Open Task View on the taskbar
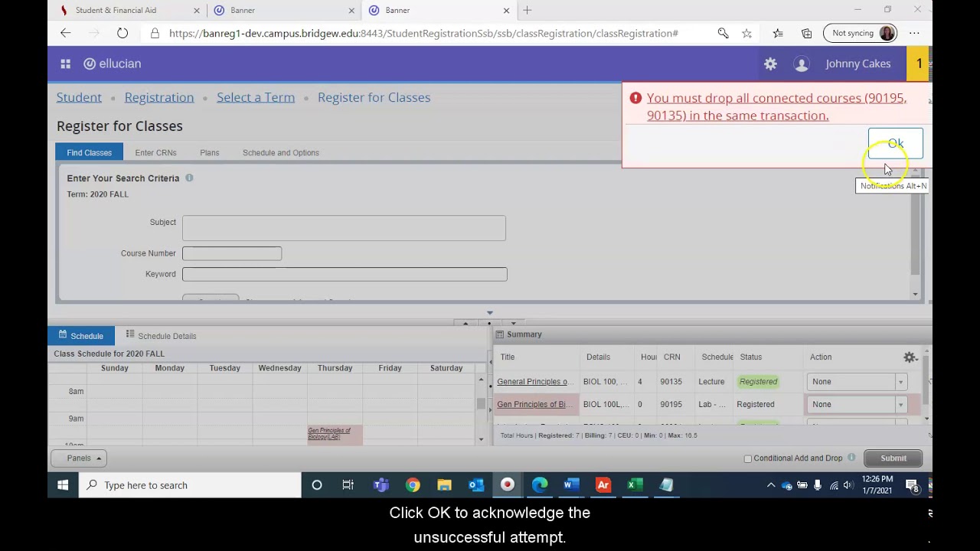Screen dimensions: 980x551 click(348, 485)
